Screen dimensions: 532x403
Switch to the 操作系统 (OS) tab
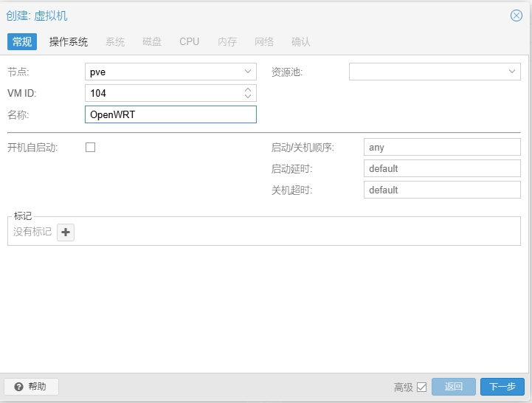tap(69, 42)
